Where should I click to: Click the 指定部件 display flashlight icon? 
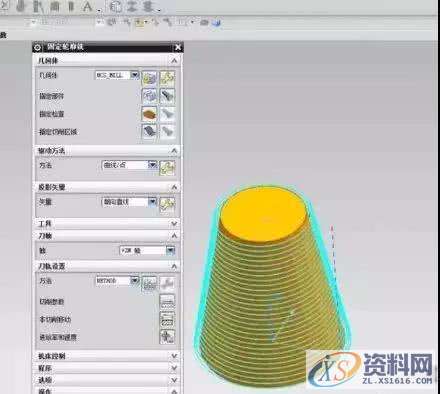(167, 96)
